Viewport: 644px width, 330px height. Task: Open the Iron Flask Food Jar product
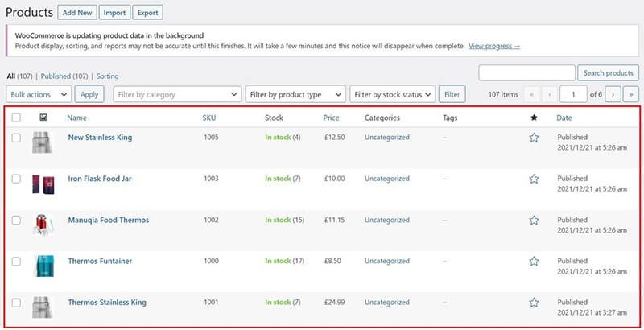(100, 179)
